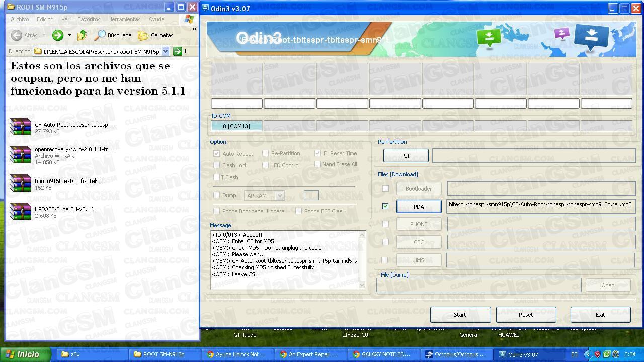
Task: Click the ROOT SM-N915p folder title icon
Action: point(11,7)
